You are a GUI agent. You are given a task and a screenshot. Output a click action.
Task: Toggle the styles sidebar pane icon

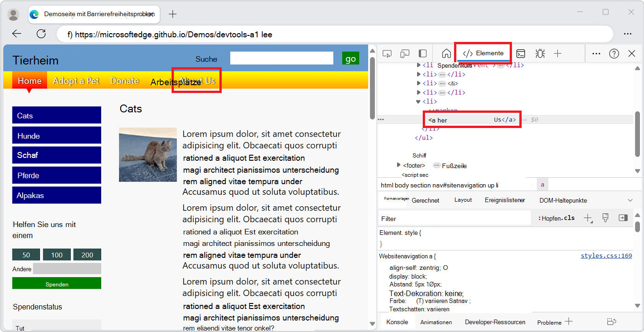point(623,217)
